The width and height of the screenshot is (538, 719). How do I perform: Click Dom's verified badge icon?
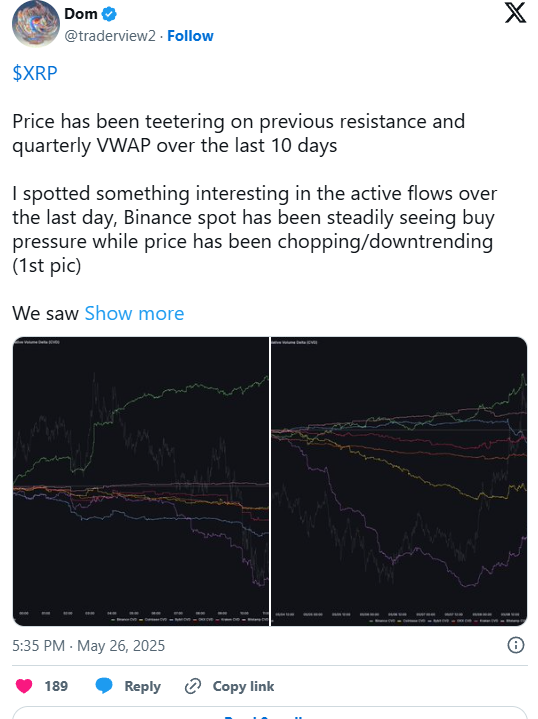click(109, 14)
